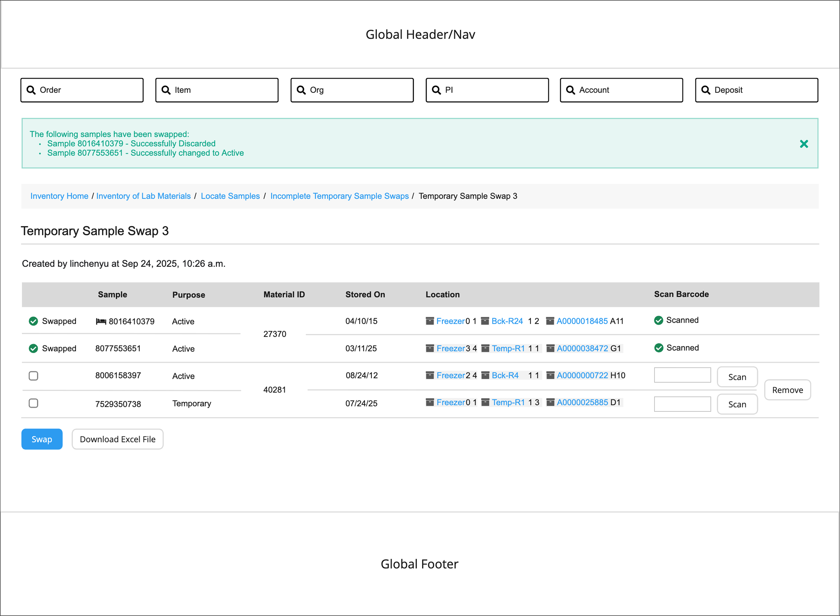Viewport: 840px width, 616px height.
Task: Check the box for sample 8006158397
Action: pyautogui.click(x=33, y=376)
